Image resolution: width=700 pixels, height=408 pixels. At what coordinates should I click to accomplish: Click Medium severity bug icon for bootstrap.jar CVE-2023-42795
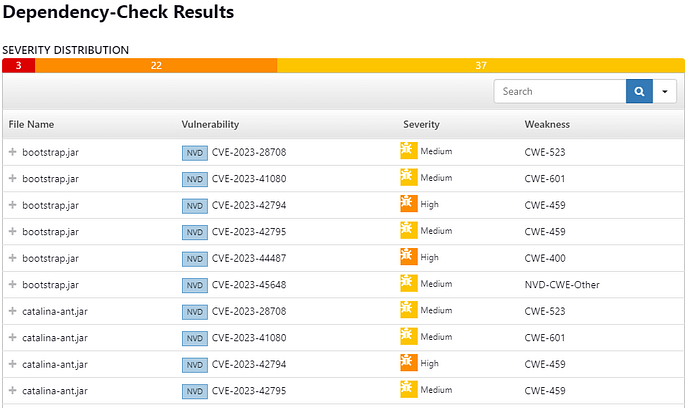(408, 230)
